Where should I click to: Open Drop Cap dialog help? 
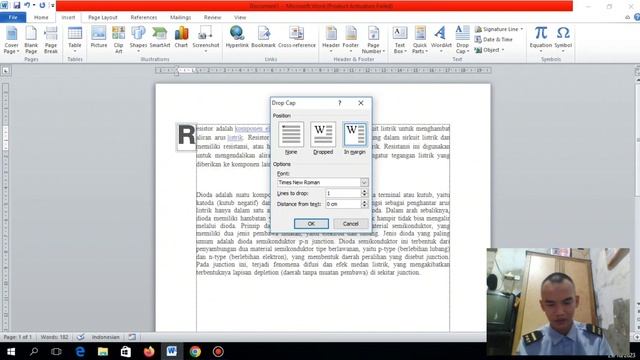point(340,103)
